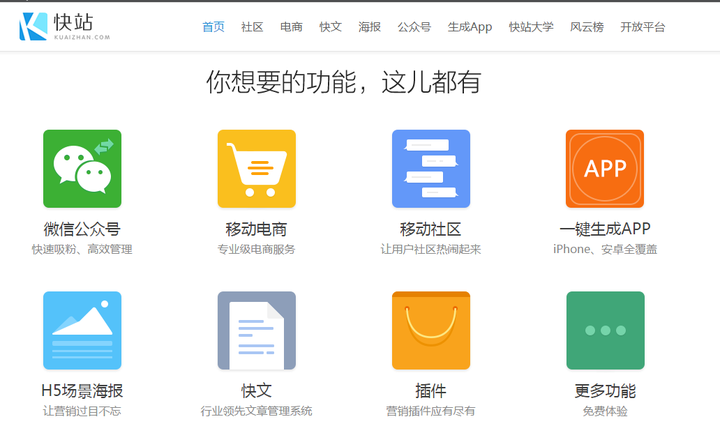Open 公众号 in the navigation bar
The height and width of the screenshot is (426, 720).
pos(414,27)
